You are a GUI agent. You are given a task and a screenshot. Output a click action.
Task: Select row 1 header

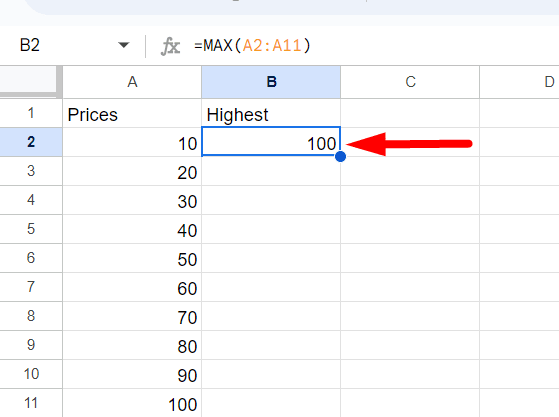31,113
